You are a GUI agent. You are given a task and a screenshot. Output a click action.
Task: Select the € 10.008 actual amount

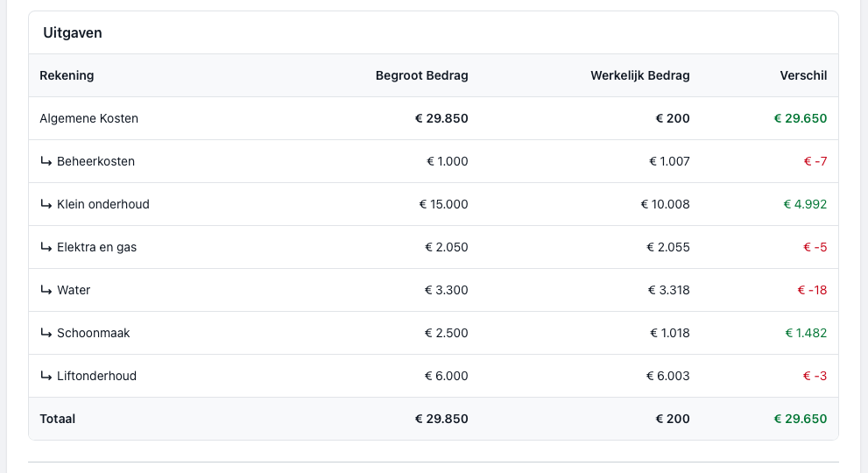pyautogui.click(x=665, y=204)
